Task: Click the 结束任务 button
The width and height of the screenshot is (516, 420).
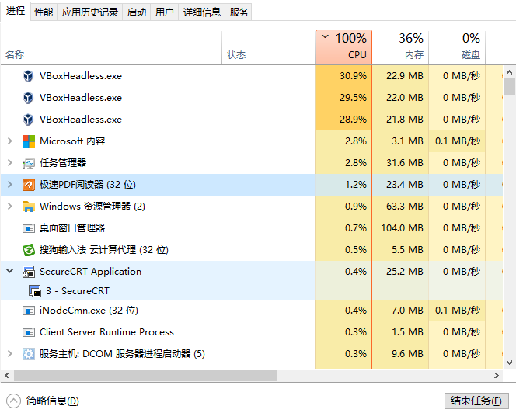Action: (476, 401)
